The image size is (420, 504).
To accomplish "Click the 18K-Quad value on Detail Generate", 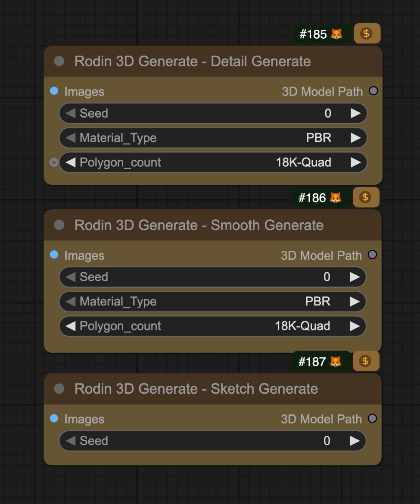I will pyautogui.click(x=304, y=162).
